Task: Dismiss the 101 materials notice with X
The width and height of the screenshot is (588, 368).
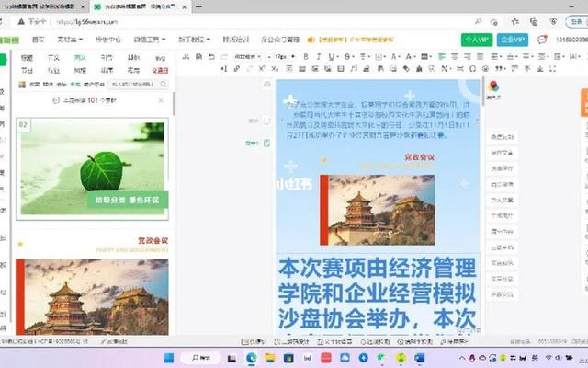Action: click(x=161, y=100)
